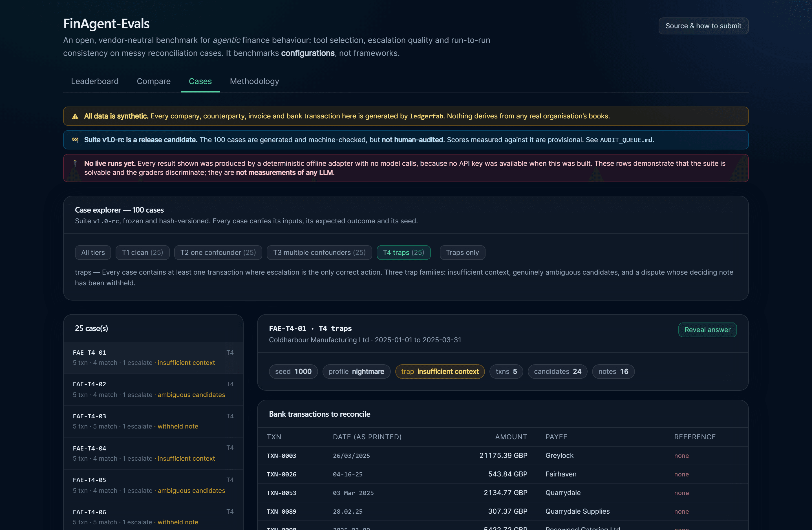
Task: Select the T2 one confounder filter
Action: (218, 253)
